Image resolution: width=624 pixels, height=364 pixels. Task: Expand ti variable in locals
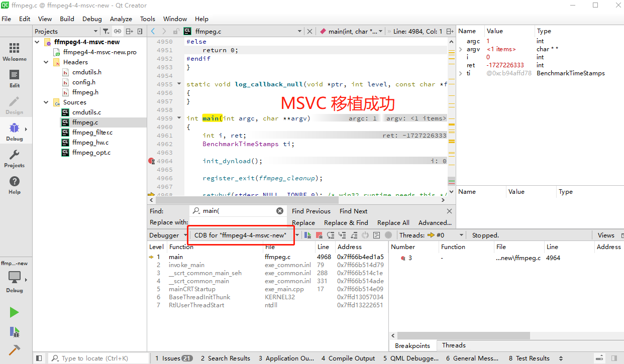(461, 73)
